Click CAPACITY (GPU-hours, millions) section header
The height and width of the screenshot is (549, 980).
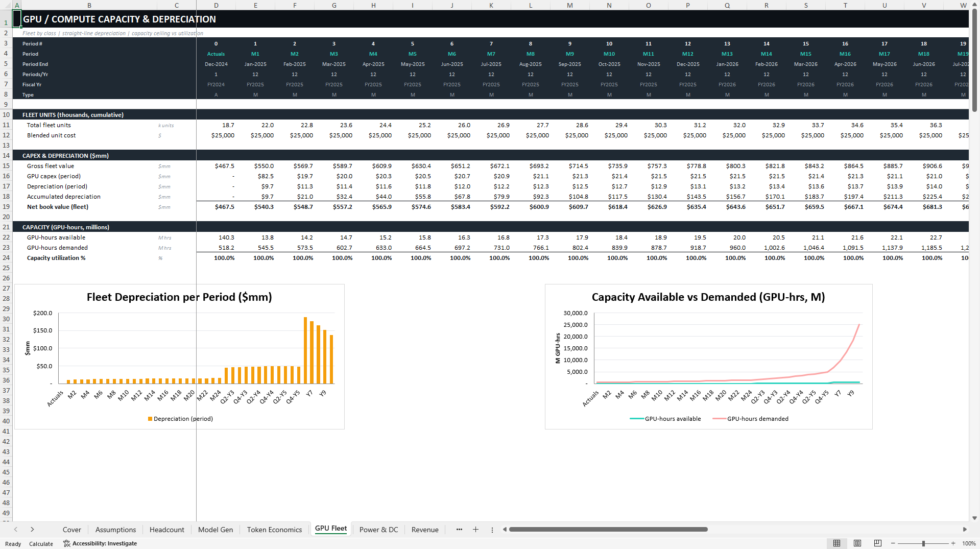(x=66, y=227)
